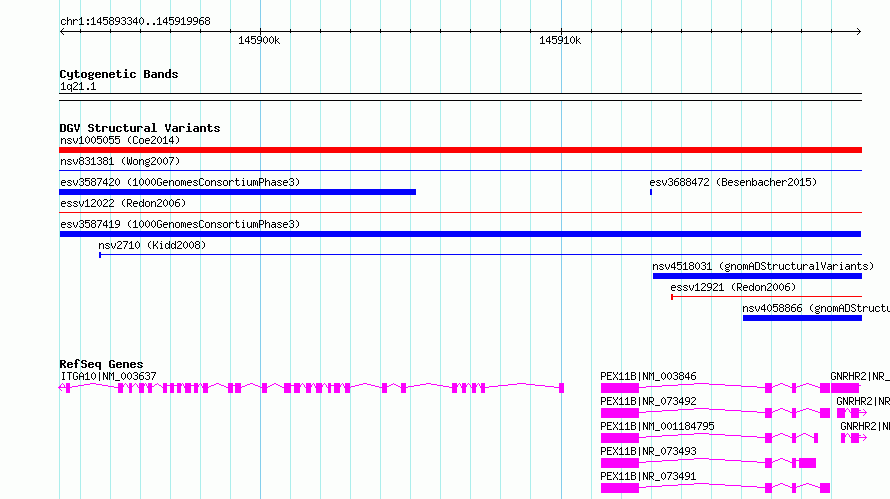Click the PEX11B|NM_003846 transcript label
890x499 pixels.
coord(648,376)
